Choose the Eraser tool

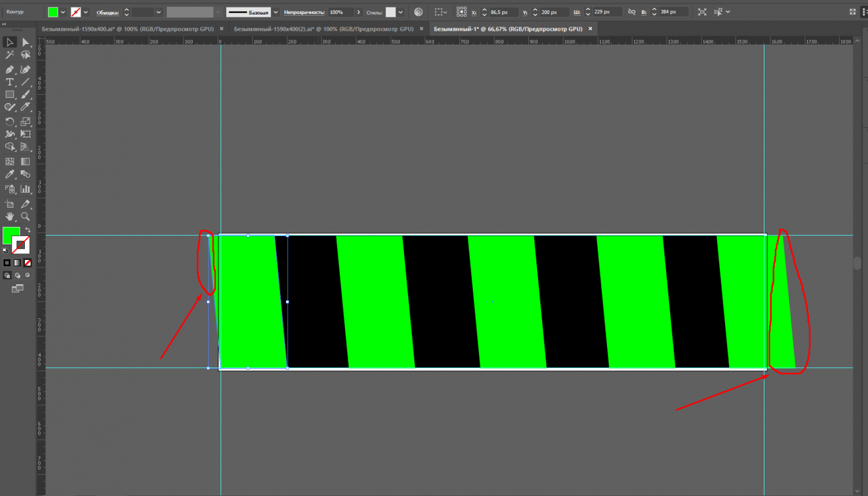click(25, 107)
